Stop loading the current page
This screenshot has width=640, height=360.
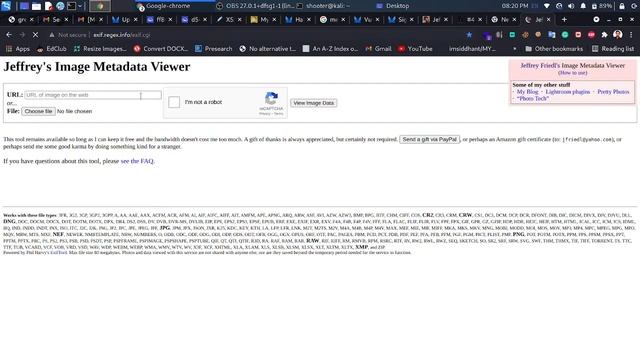[x=35, y=35]
